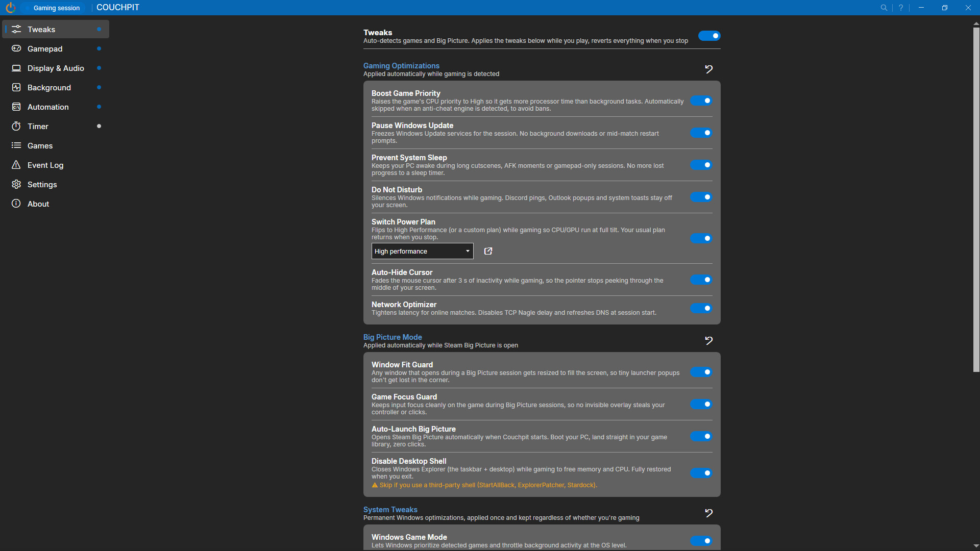
Task: Open the search icon in title bar
Action: pyautogui.click(x=884, y=8)
